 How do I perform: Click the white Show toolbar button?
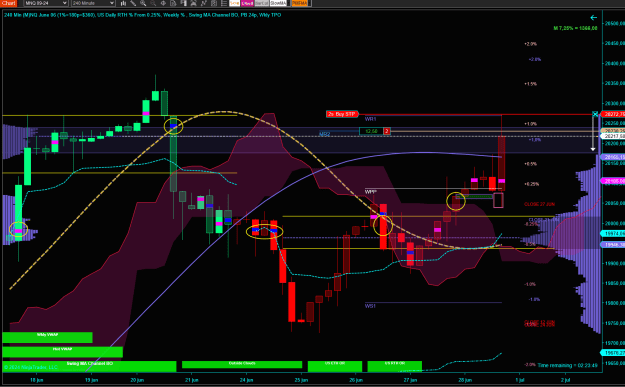(x=234, y=3)
